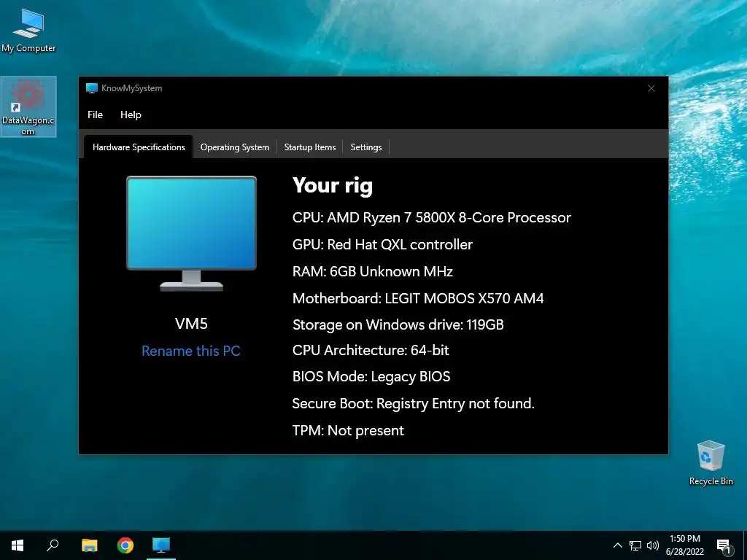Open taskbar search magnifier
The image size is (747, 560).
point(53,545)
